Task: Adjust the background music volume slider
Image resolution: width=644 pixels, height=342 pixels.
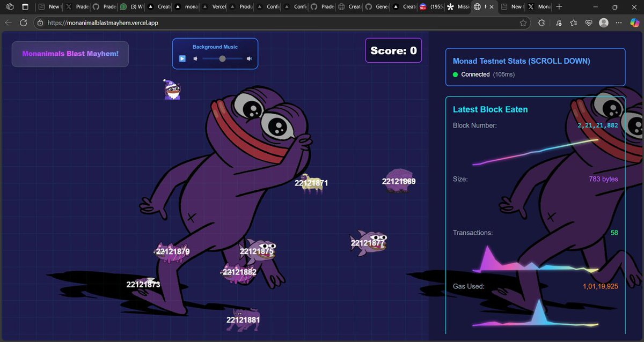Action: click(x=222, y=58)
